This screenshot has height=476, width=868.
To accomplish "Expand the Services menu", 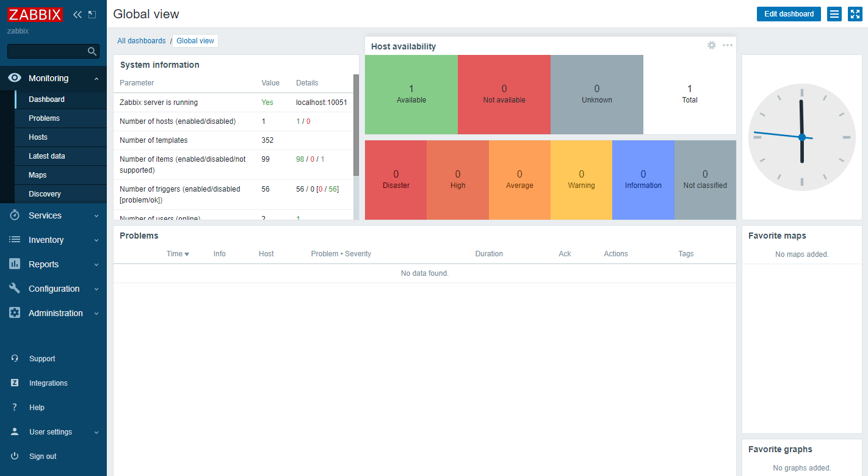I will [x=45, y=215].
